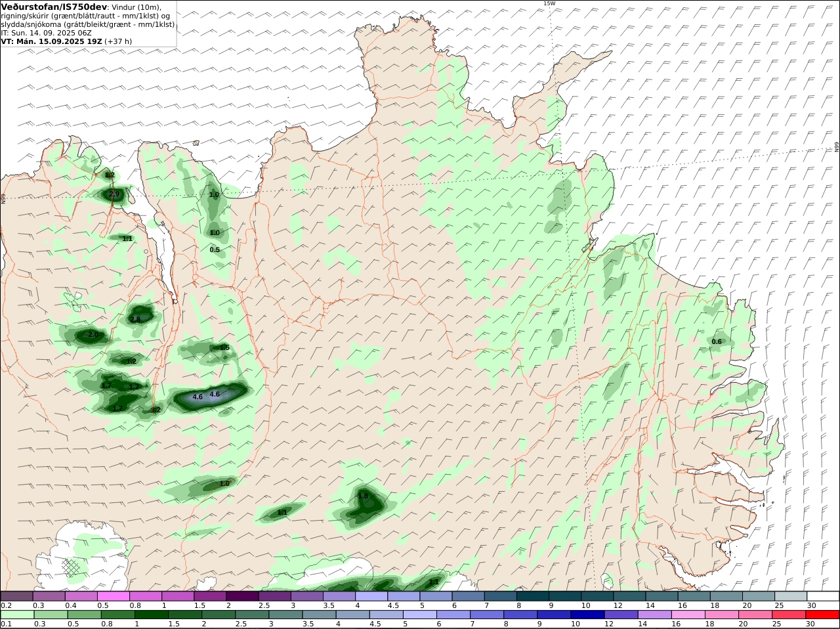The image size is (840, 629).
Task: Click the '2.9' precipitation value on the map
Action: [114, 194]
